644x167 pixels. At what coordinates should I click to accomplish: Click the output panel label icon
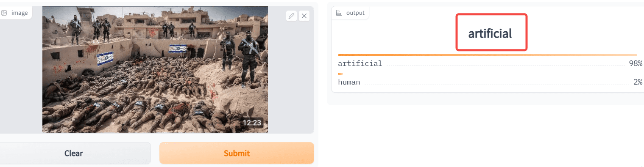tap(339, 13)
